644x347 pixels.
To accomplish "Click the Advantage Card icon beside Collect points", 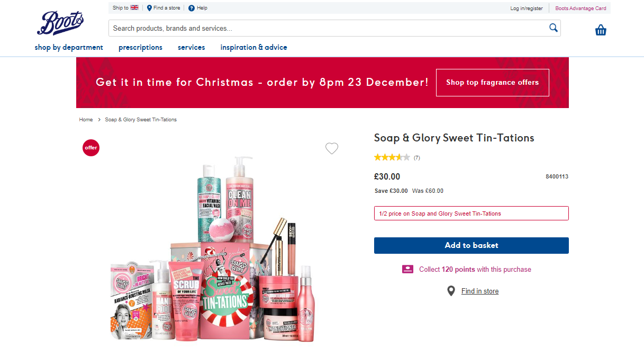I will [x=407, y=269].
